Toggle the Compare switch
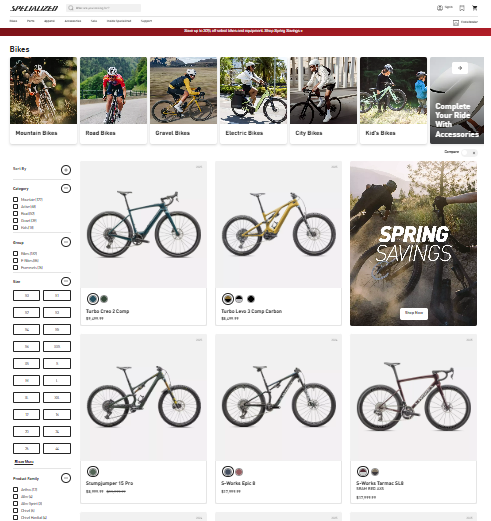Screen dimensions: 491x521 click(x=469, y=153)
